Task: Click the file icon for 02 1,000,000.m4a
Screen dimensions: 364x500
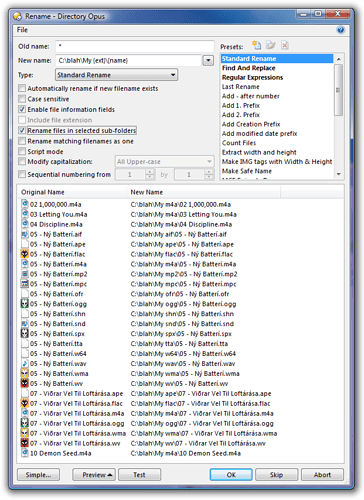Action: [x=25, y=204]
